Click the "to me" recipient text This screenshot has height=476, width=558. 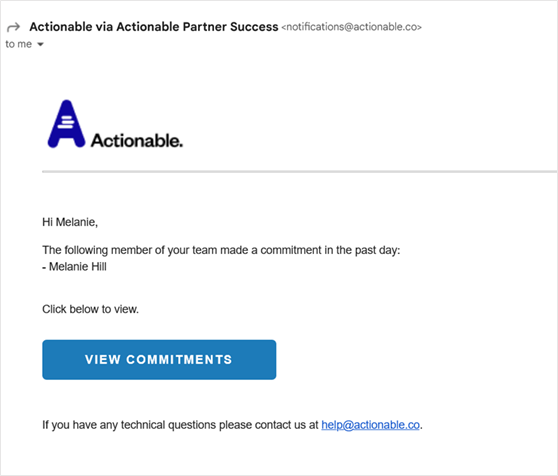tap(19, 44)
